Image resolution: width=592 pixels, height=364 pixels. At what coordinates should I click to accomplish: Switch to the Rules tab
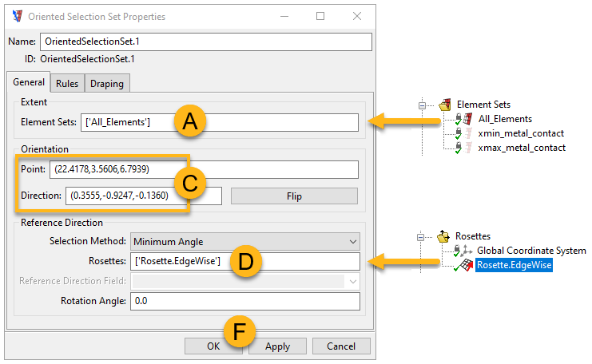(x=67, y=84)
